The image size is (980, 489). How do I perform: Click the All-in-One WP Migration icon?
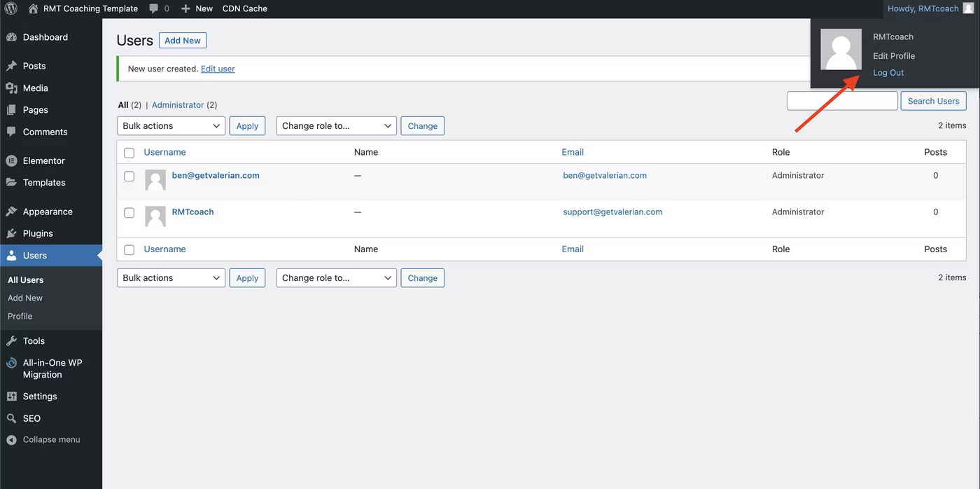(11, 363)
